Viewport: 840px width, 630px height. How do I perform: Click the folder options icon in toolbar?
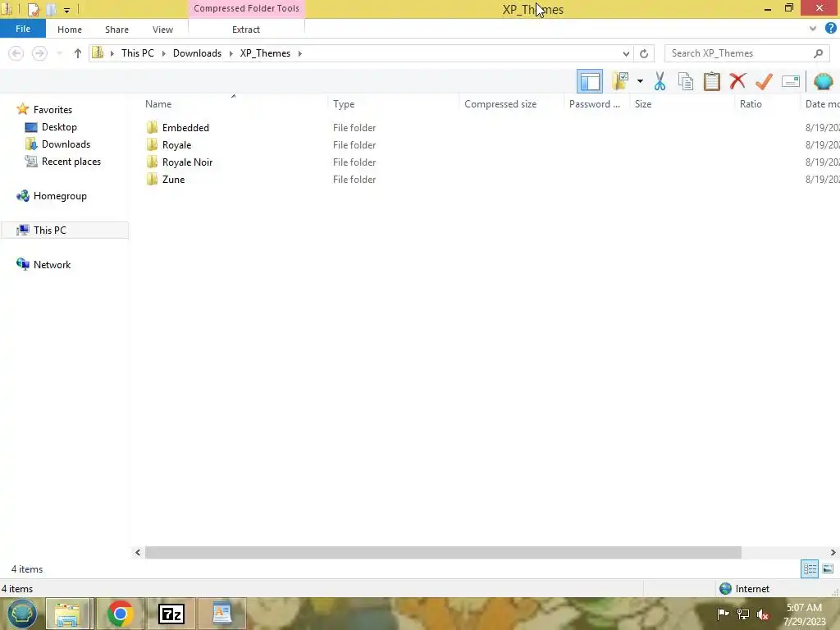pyautogui.click(x=621, y=81)
